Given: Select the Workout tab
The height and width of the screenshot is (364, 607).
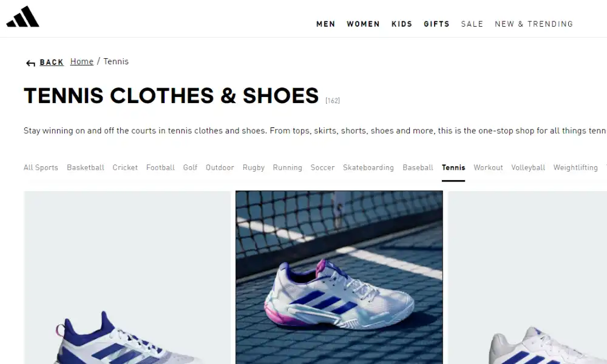Looking at the screenshot, I should (x=488, y=167).
